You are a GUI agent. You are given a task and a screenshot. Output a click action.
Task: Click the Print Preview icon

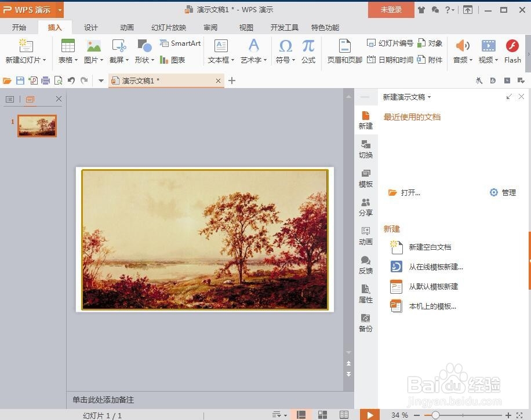[x=58, y=81]
